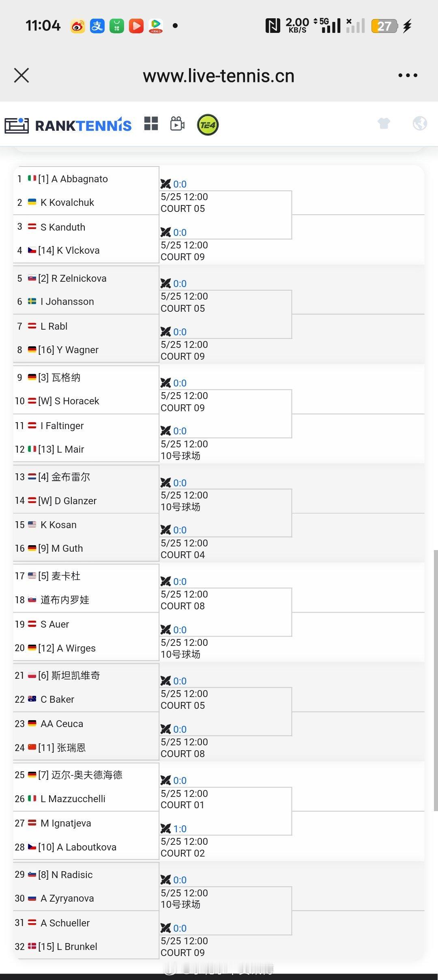
Task: Select player [1] A Abbagnato
Action: tap(73, 179)
